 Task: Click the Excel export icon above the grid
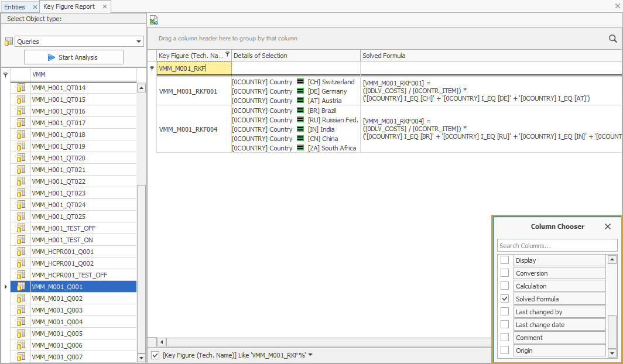point(153,20)
